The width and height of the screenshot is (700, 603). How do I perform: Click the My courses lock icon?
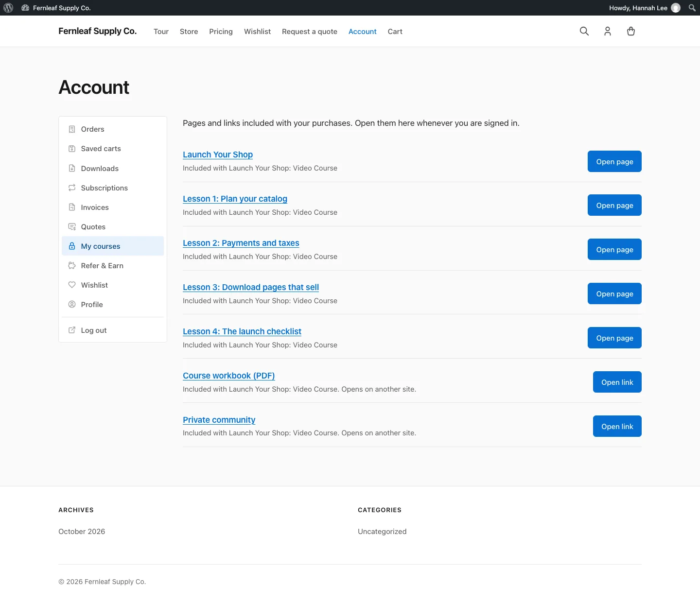coord(72,246)
